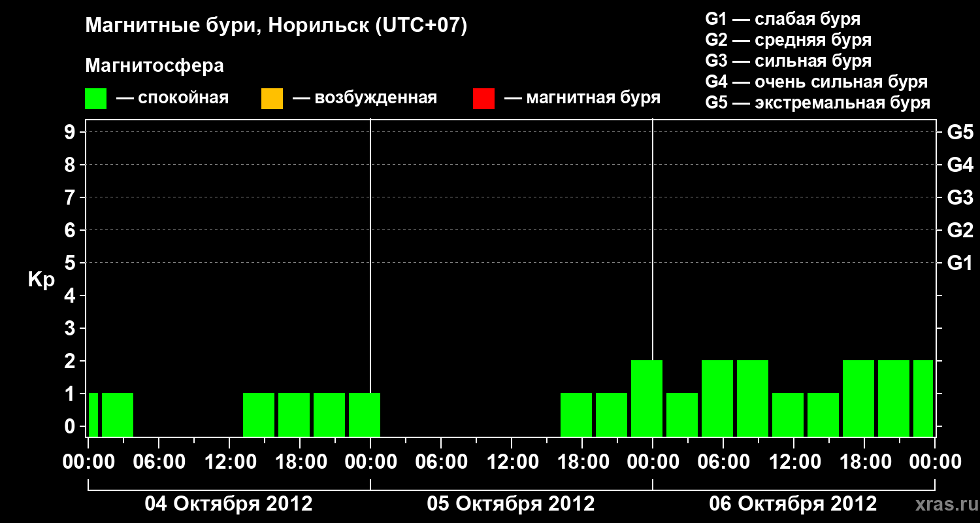Click the Kp 1 bar spanning 18:00 on 04 October

294,414
